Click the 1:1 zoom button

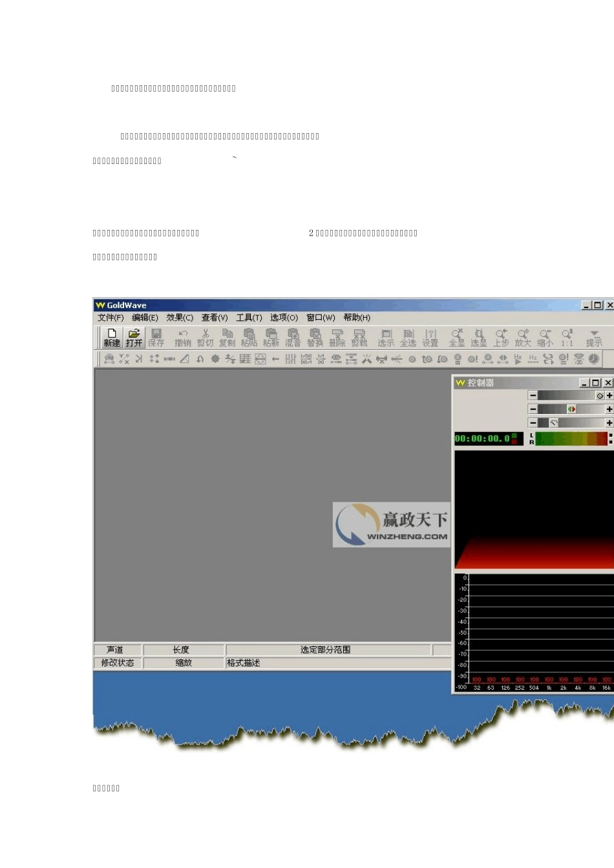[567, 338]
